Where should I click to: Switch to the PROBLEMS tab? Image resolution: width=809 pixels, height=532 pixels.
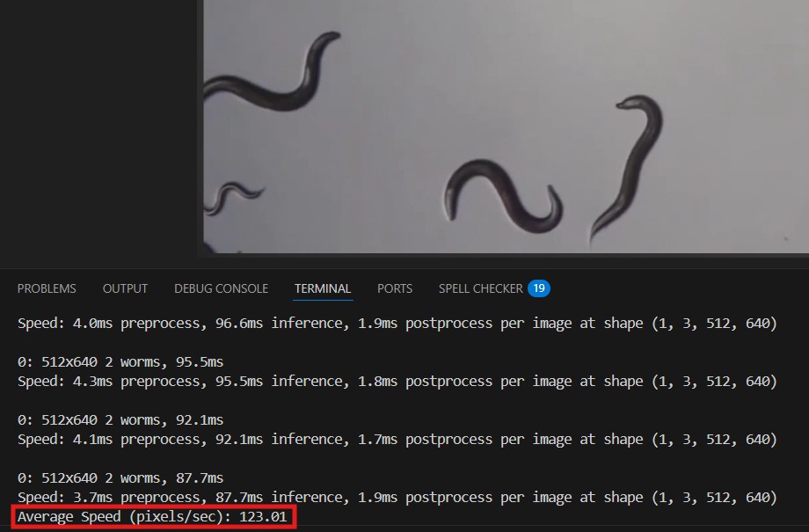pyautogui.click(x=47, y=288)
